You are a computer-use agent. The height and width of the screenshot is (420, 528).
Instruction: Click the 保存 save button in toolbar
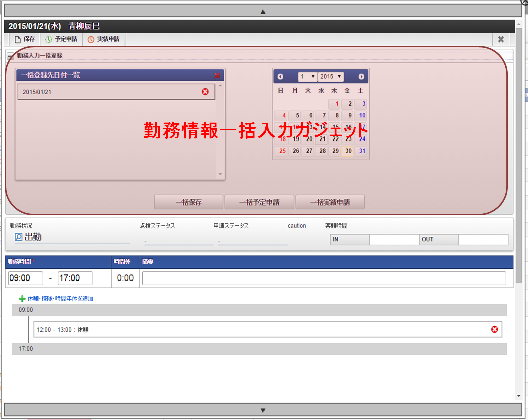25,39
